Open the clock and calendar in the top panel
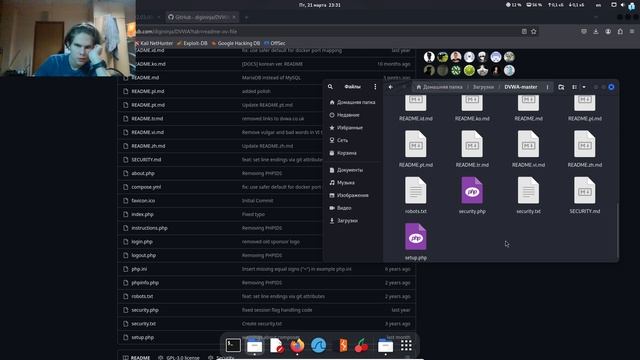 320,5
